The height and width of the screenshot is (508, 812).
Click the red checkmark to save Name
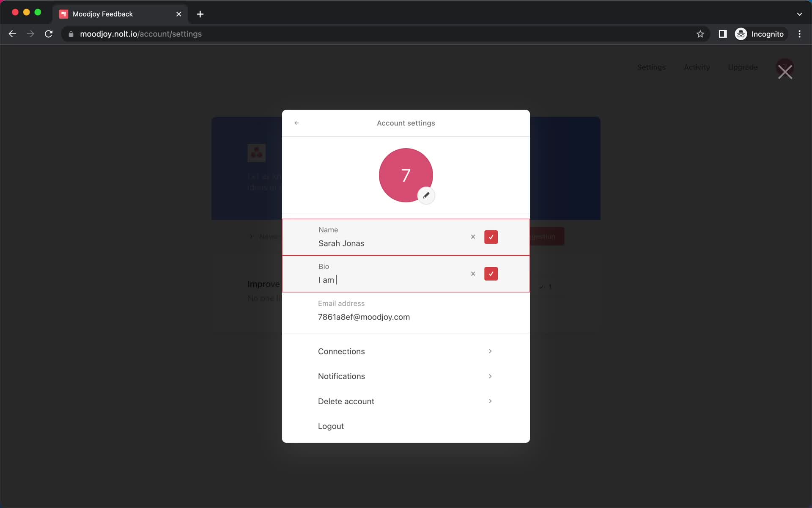coord(491,237)
